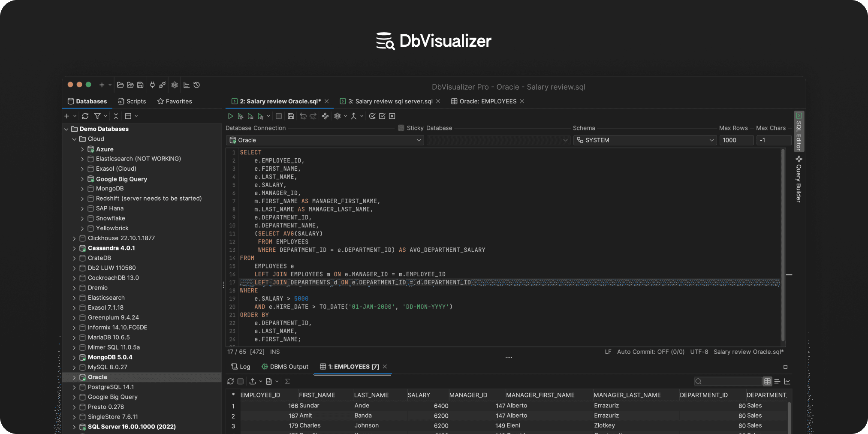Click the next SQL history icon

(x=313, y=116)
